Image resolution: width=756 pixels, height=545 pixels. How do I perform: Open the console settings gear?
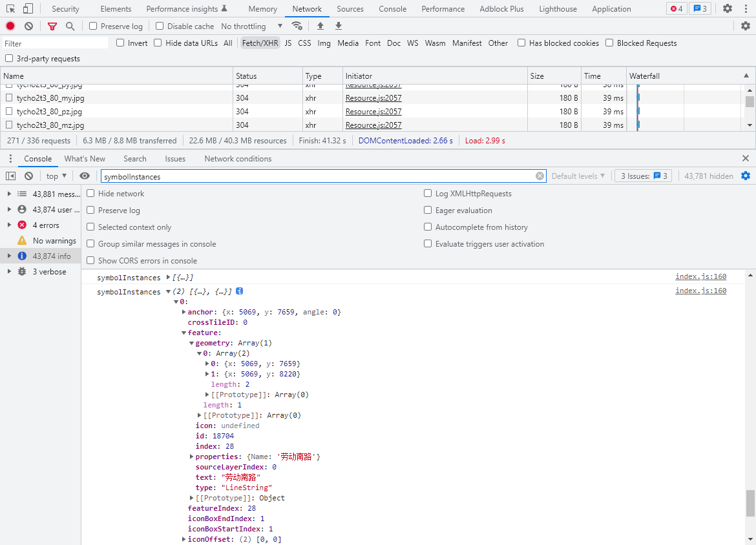[746, 176]
